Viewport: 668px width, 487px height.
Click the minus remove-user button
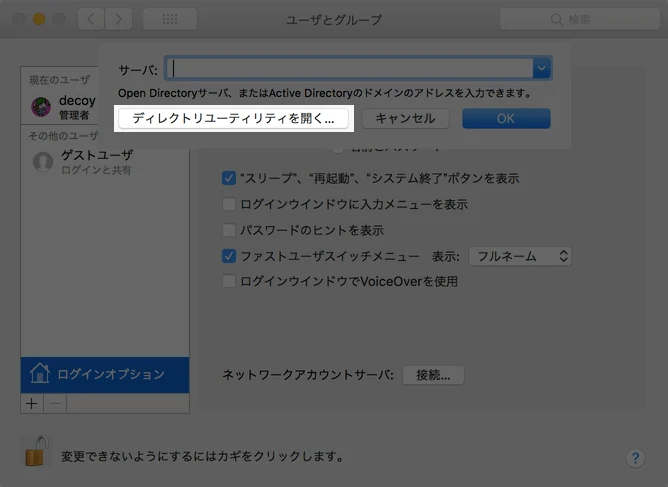(55, 403)
